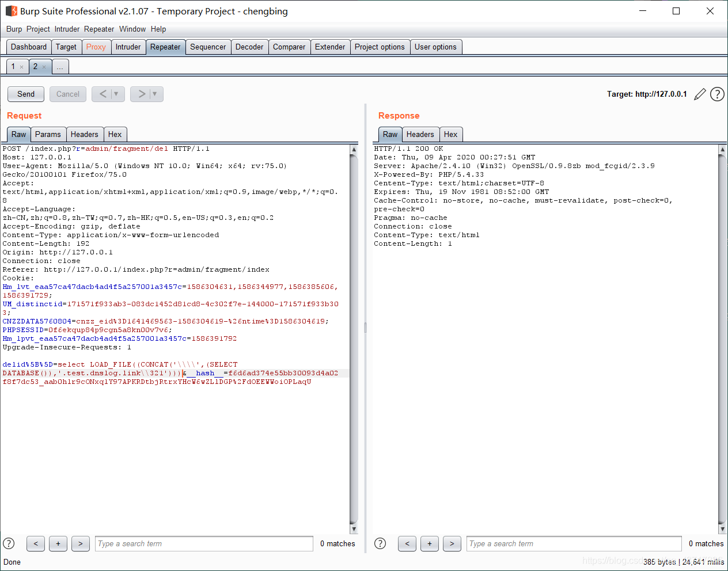Click request scrollbar down arrow
Viewport: 728px width, 571px height.
[x=354, y=529]
